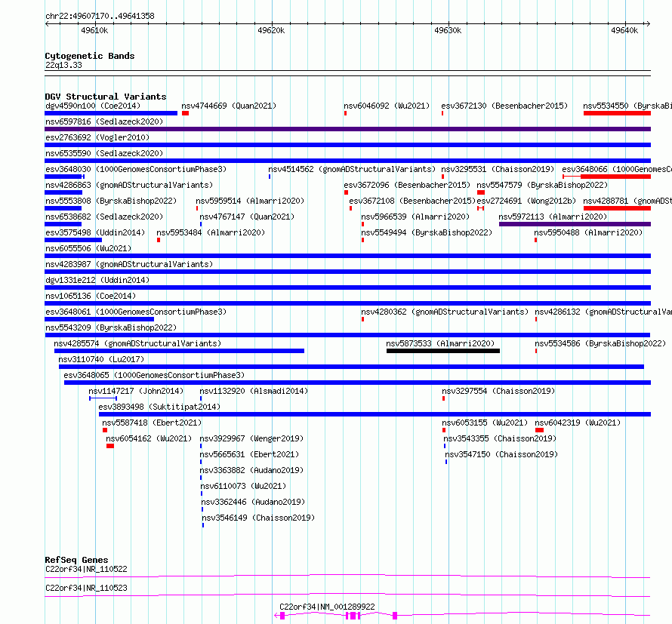The width and height of the screenshot is (672, 624).
Task: Select esv3672096 (Besenbacher2015) label
Action: point(407,185)
